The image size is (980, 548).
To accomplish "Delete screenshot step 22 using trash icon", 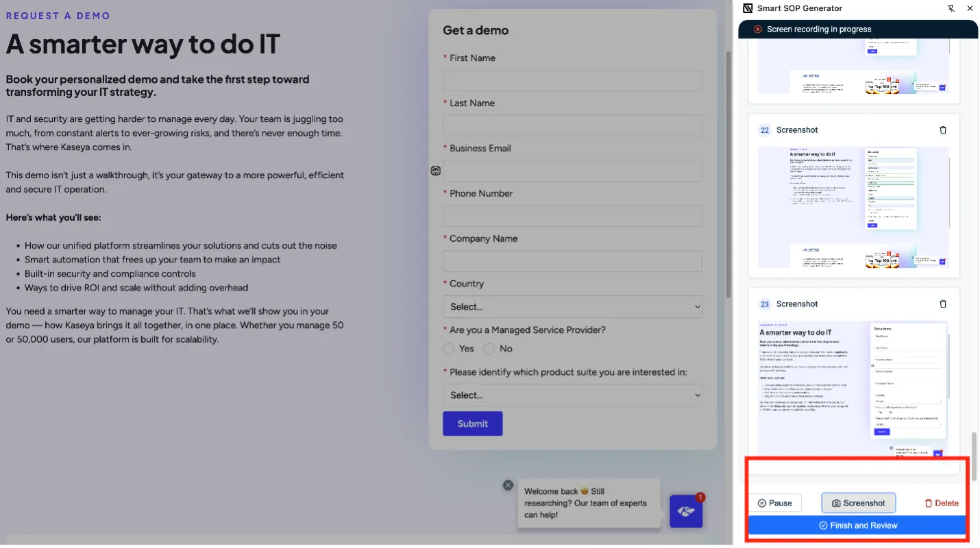I will [943, 130].
